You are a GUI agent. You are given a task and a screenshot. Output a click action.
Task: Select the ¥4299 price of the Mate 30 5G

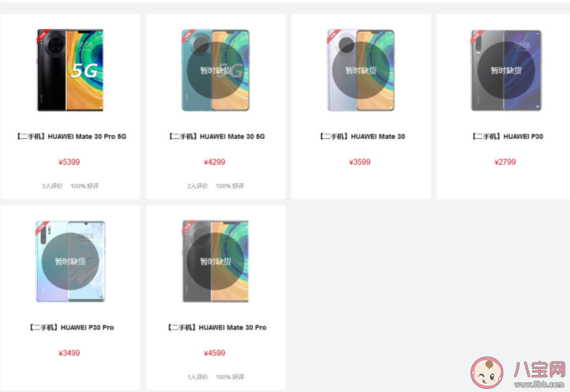215,162
